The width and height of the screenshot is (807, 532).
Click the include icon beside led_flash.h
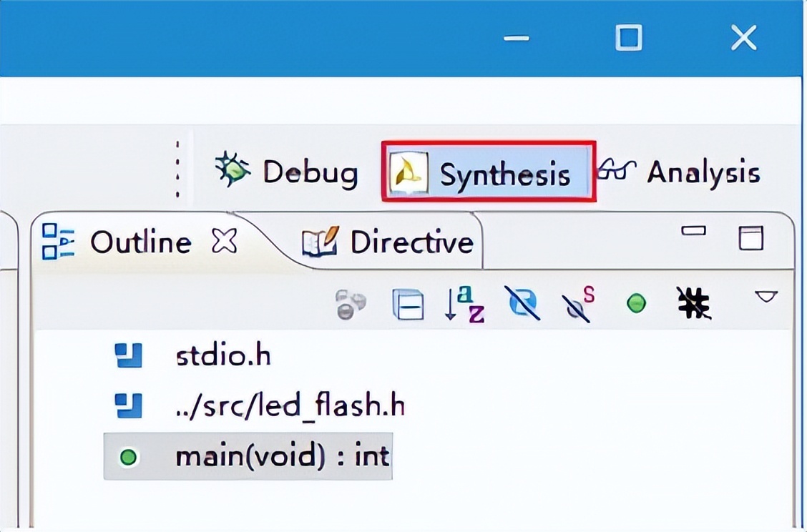coord(128,405)
